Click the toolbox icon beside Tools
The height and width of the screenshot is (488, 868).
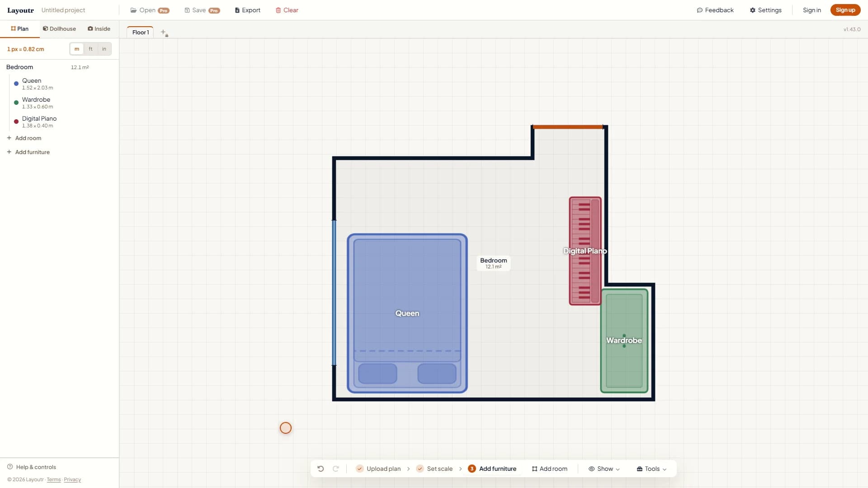click(x=640, y=469)
